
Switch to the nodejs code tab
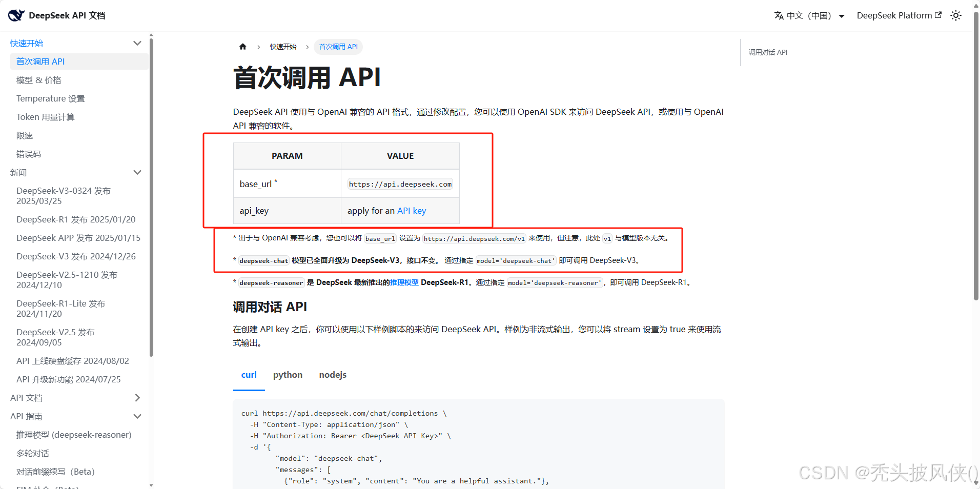coord(333,375)
